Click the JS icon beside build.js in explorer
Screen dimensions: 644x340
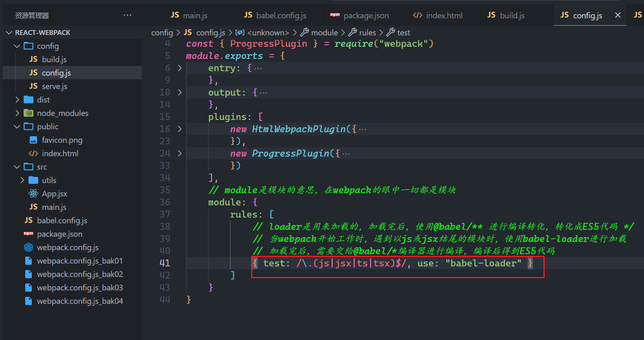click(x=33, y=59)
